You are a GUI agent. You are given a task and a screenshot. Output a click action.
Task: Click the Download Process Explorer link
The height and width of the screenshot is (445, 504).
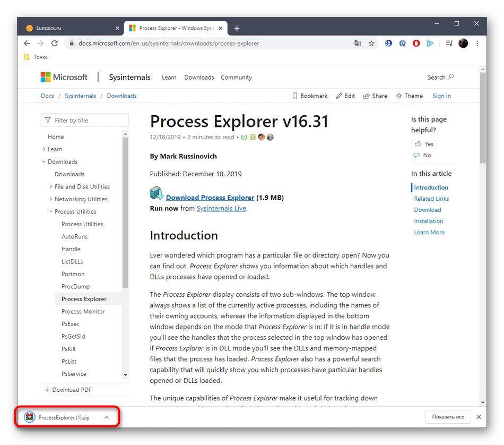(x=210, y=197)
